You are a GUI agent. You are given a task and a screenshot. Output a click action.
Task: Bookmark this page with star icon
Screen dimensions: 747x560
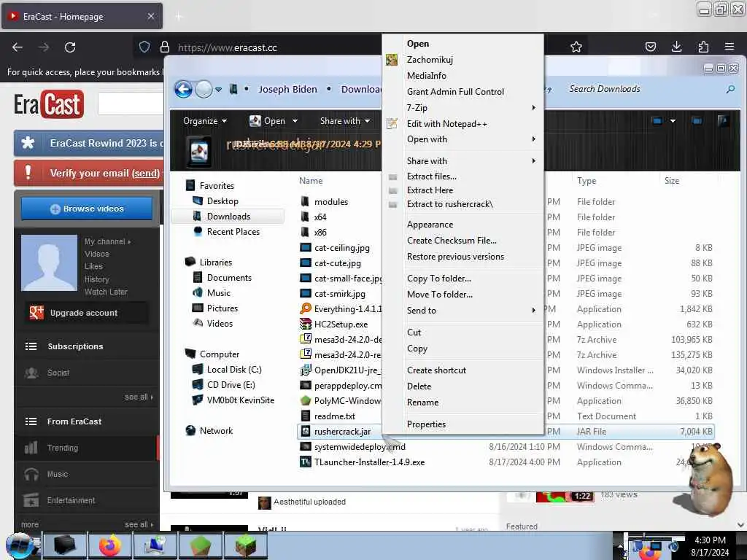click(576, 47)
